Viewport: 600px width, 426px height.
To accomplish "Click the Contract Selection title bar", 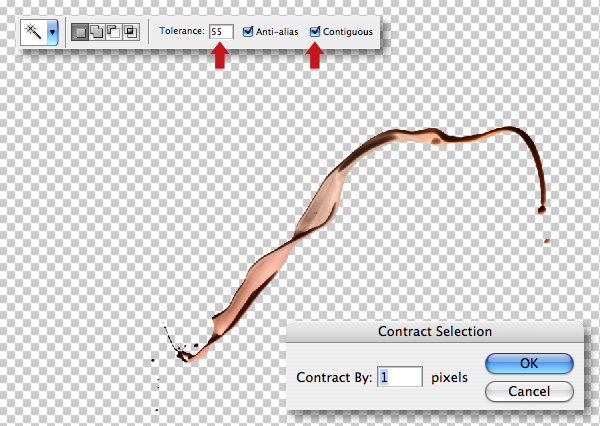I will pos(435,331).
